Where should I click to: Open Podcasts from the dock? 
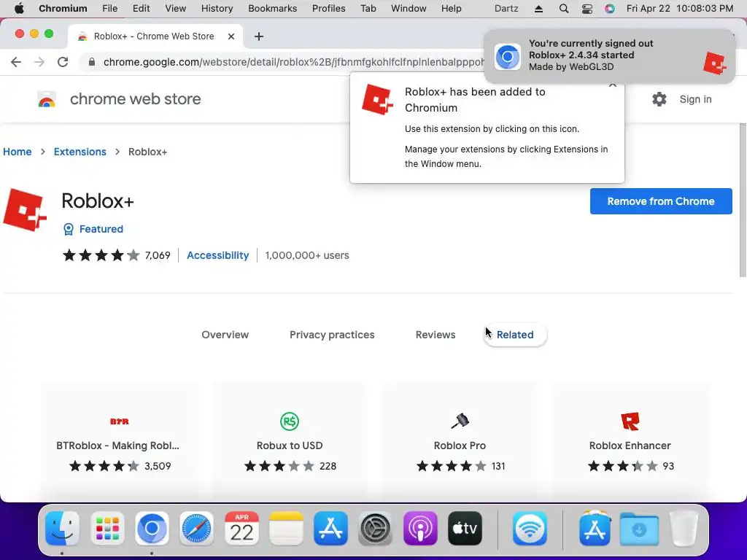point(420,529)
